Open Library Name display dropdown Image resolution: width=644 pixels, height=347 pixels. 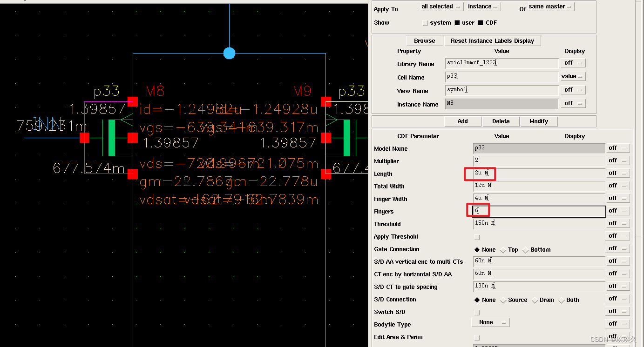[573, 63]
